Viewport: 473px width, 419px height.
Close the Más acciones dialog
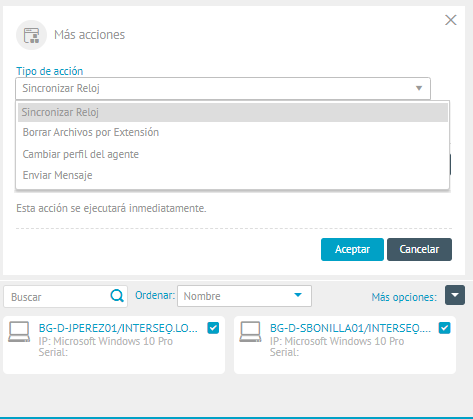click(451, 20)
